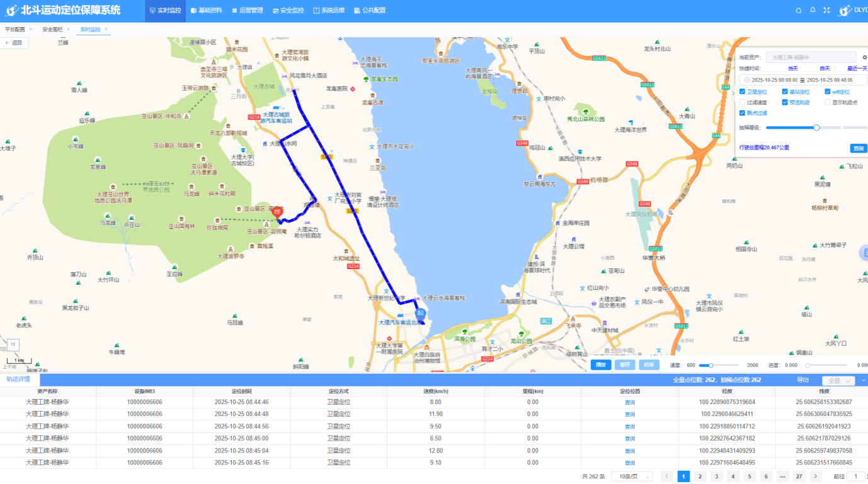
Task: Click the end datetime 2025-10-25 09:48:09 field
Action: [830, 80]
